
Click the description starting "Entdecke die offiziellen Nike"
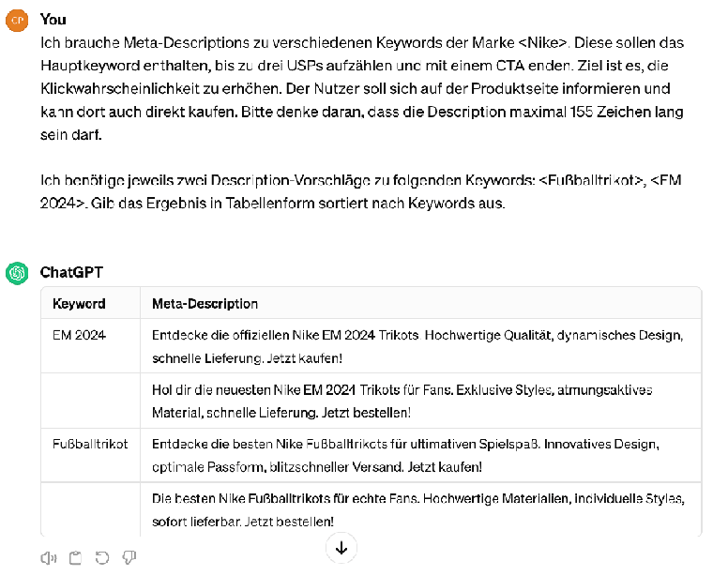[x=417, y=346]
